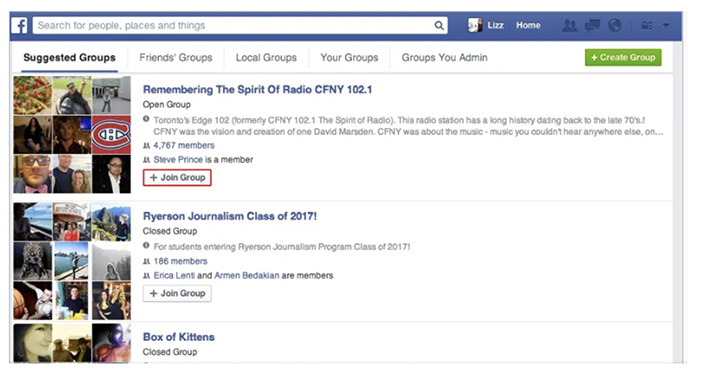The width and height of the screenshot is (706, 380).
Task: Click the Facebook logo icon
Action: point(19,26)
